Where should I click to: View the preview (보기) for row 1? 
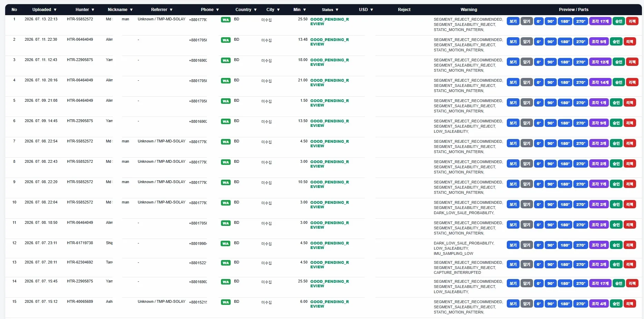513,21
